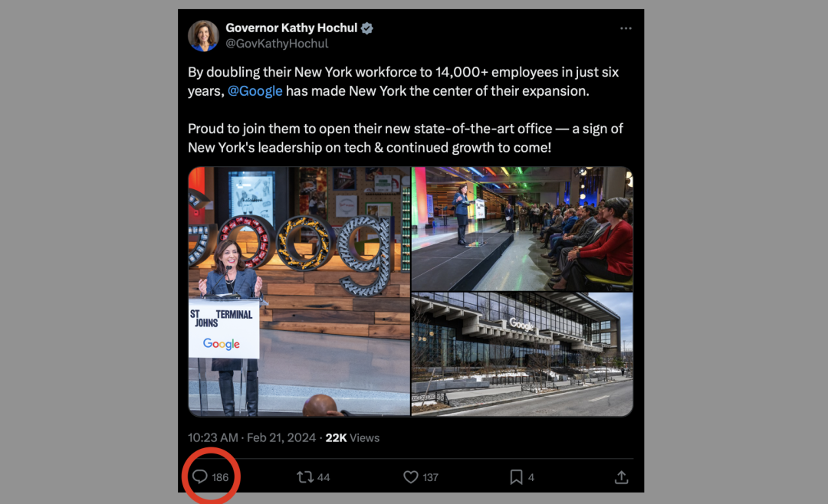Click the @Google mention link
The image size is (828, 504).
pyautogui.click(x=255, y=91)
